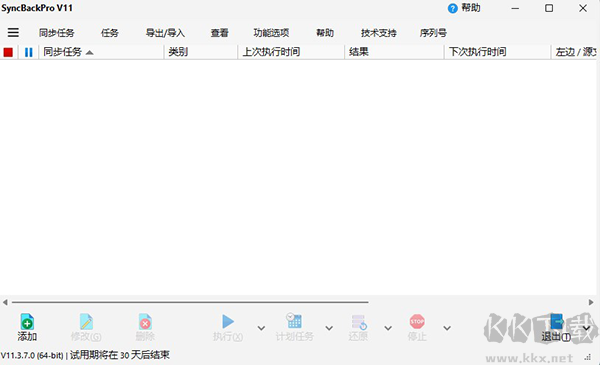Click the 删除 delete profile icon
This screenshot has width=600, height=365.
click(x=145, y=322)
